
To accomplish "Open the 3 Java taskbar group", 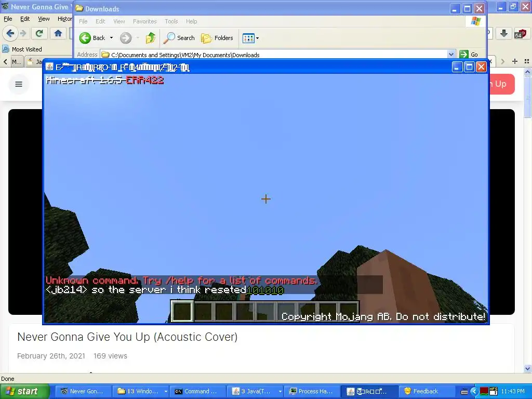I will [252, 391].
